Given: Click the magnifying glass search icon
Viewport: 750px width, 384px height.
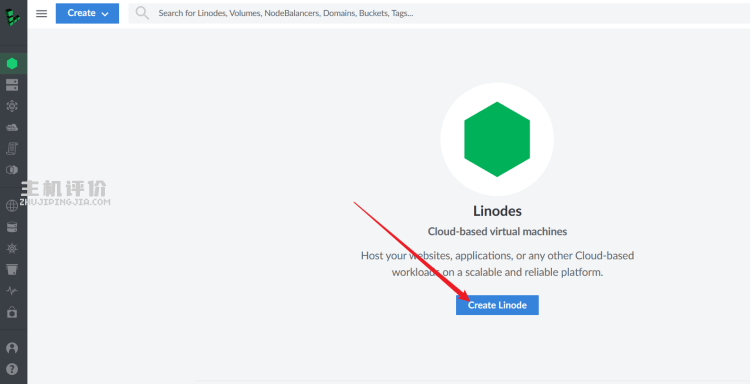Looking at the screenshot, I should (x=142, y=13).
